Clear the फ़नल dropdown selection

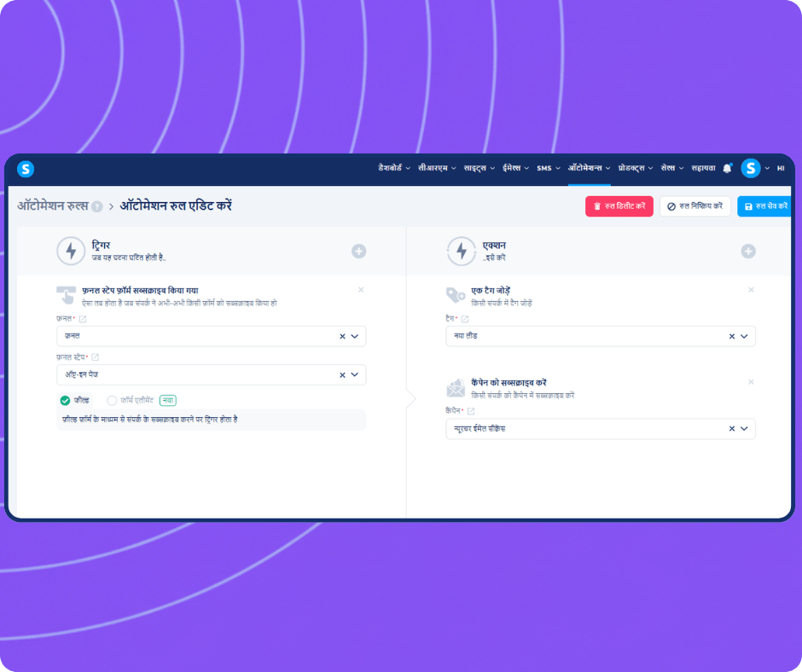click(x=342, y=337)
